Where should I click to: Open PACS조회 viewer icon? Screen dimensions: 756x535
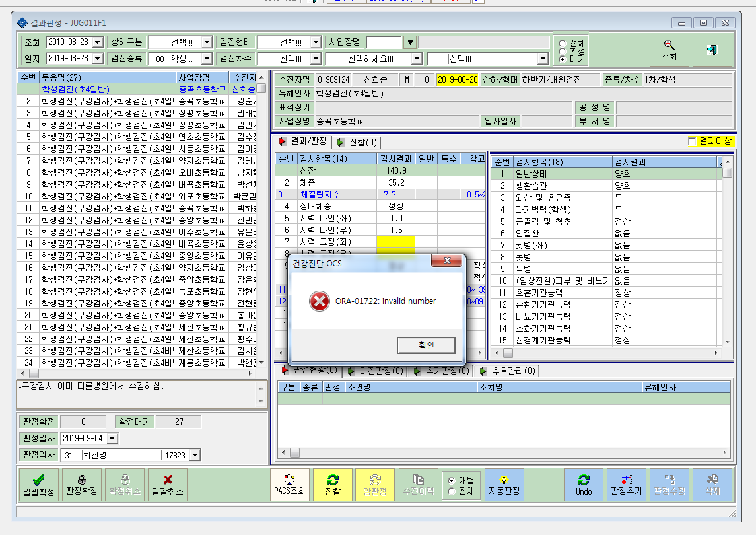click(289, 479)
